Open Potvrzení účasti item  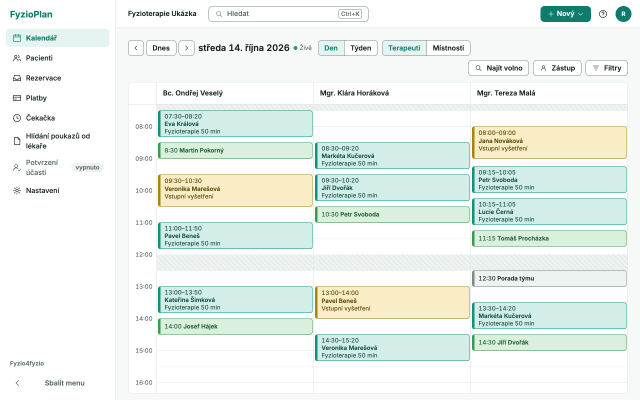point(58,167)
